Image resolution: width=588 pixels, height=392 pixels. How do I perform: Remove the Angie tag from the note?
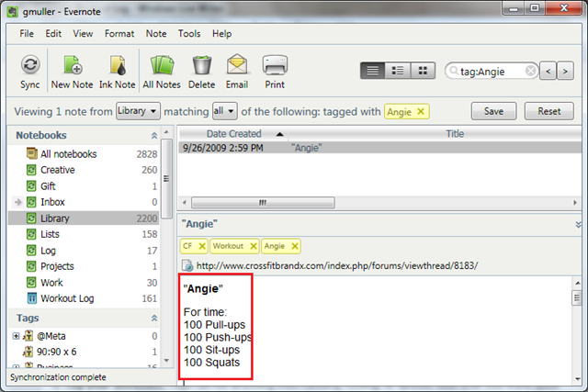tap(295, 246)
